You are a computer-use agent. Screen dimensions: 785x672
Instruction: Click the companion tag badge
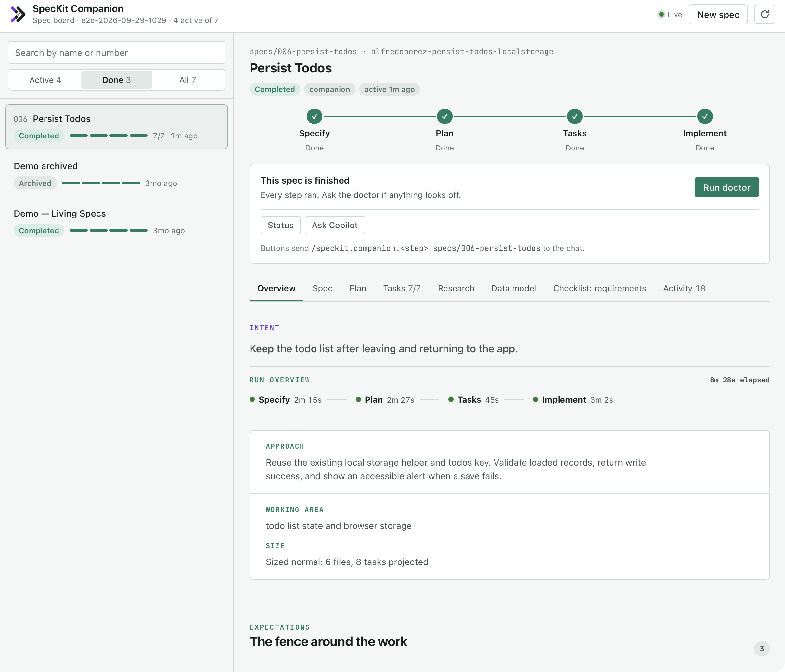point(329,89)
